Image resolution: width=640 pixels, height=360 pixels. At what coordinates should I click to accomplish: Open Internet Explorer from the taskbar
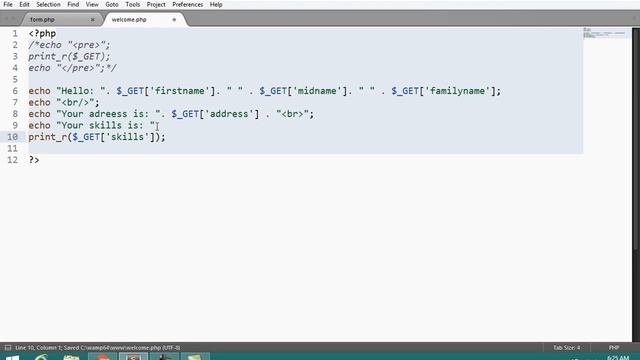pos(41,357)
